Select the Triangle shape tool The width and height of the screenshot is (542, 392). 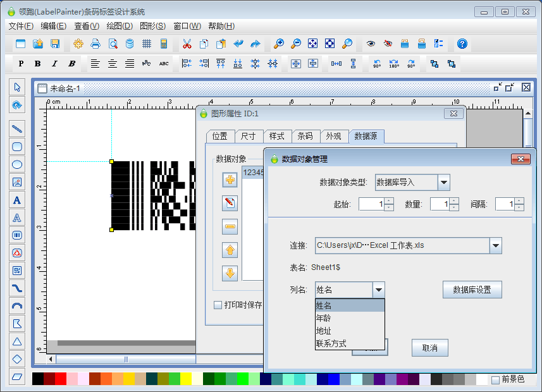[x=17, y=341]
